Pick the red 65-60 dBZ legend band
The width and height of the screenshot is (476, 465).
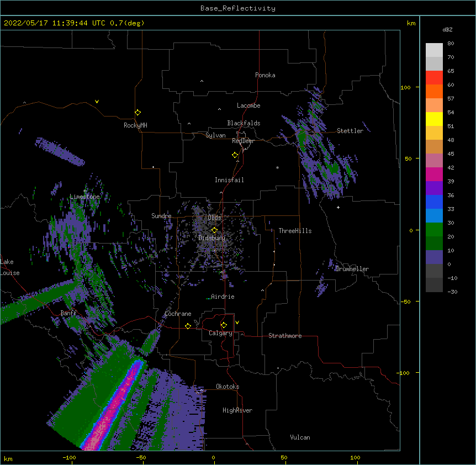pyautogui.click(x=434, y=78)
